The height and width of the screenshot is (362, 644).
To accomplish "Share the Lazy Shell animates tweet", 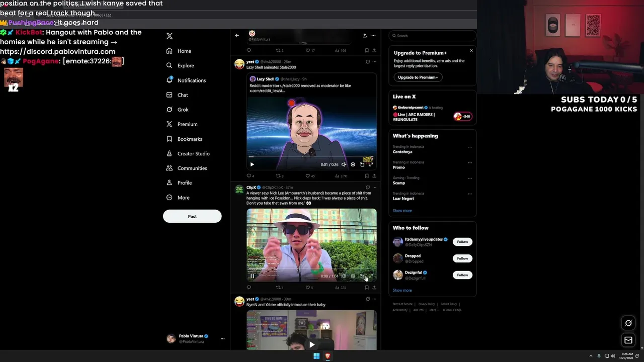I will [374, 176].
